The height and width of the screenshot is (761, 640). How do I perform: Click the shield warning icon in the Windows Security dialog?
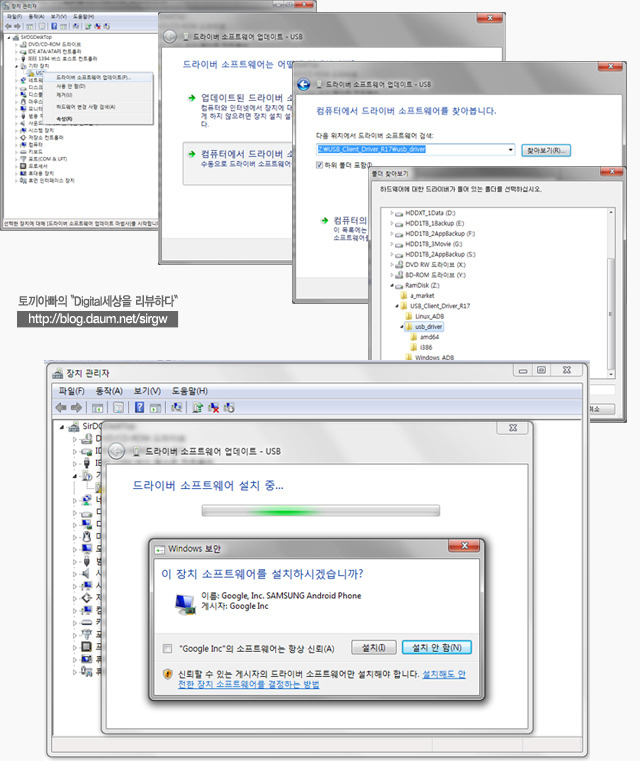coord(167,674)
